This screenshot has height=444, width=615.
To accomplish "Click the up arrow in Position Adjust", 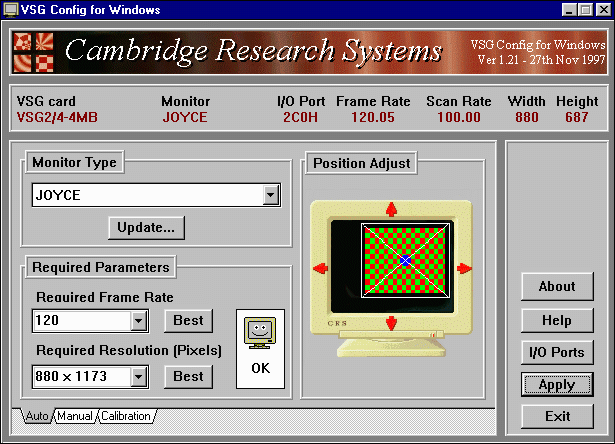I will pyautogui.click(x=391, y=209).
